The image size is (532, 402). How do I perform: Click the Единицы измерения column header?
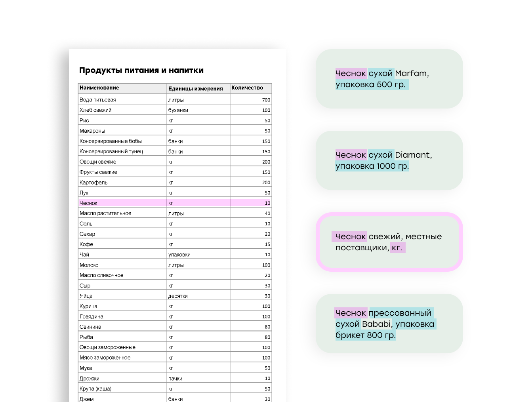(198, 88)
